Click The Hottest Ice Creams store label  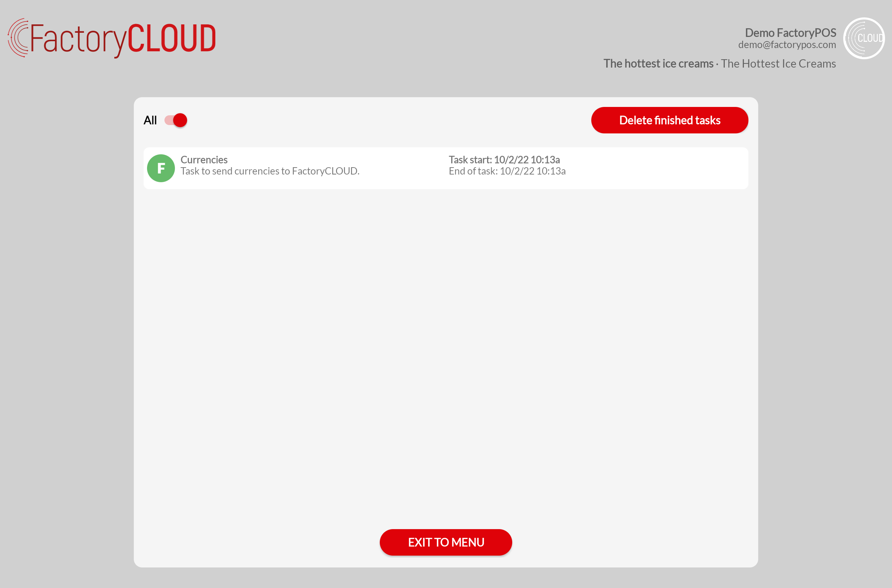coord(778,64)
